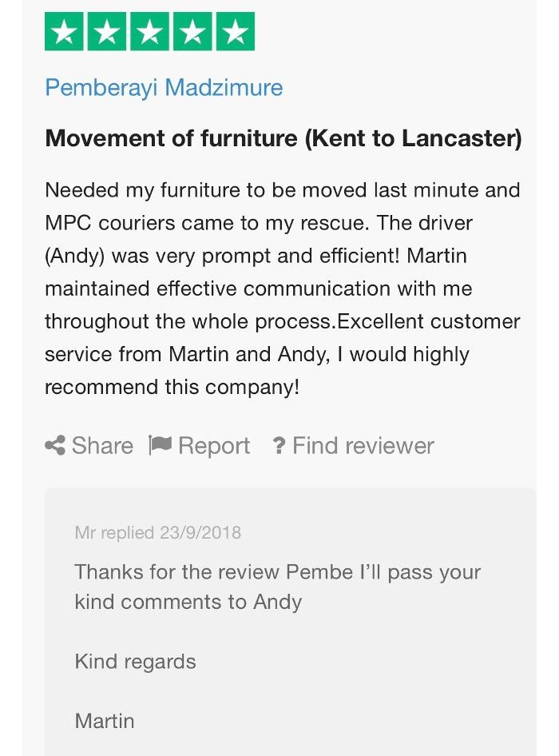
Task: Click the flag icon beside Report
Action: [161, 446]
